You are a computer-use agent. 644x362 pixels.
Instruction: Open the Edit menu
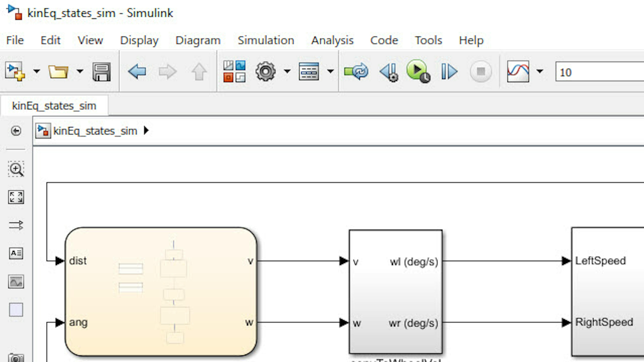tap(50, 40)
